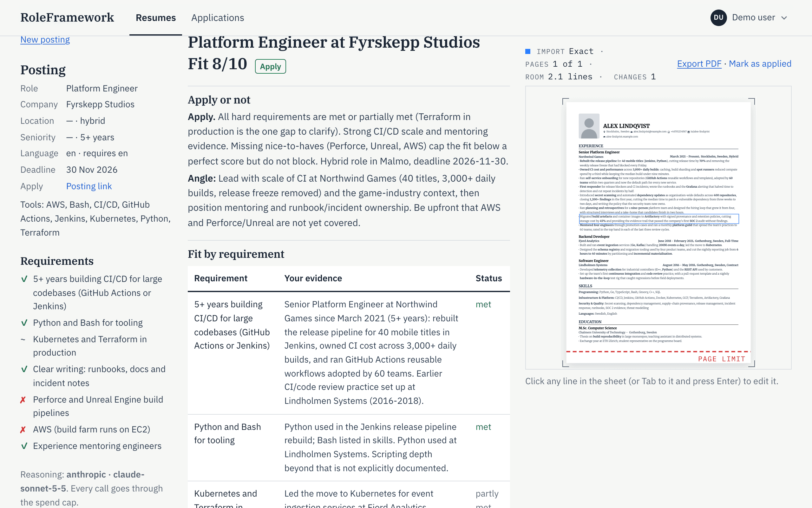Switch to the Resumes tab
This screenshot has height=508, width=812.
pyautogui.click(x=156, y=17)
